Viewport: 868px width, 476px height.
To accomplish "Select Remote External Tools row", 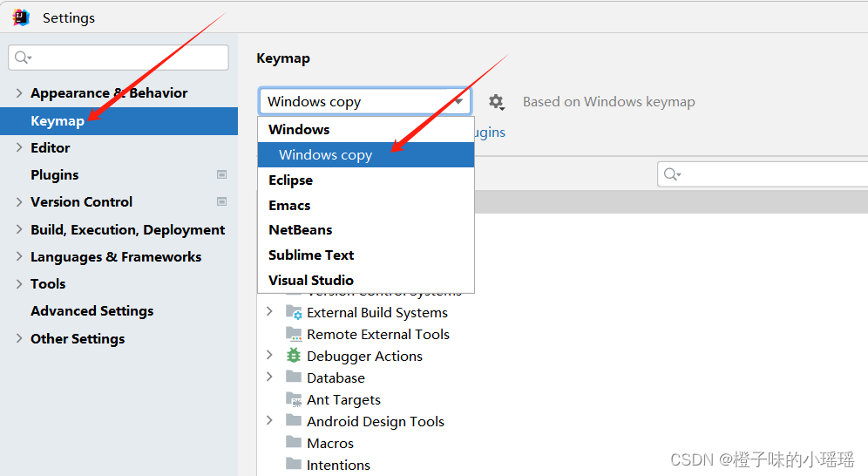I will point(378,334).
